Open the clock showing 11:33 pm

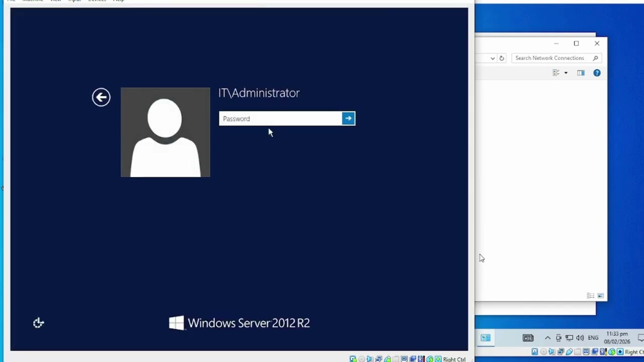click(x=617, y=337)
